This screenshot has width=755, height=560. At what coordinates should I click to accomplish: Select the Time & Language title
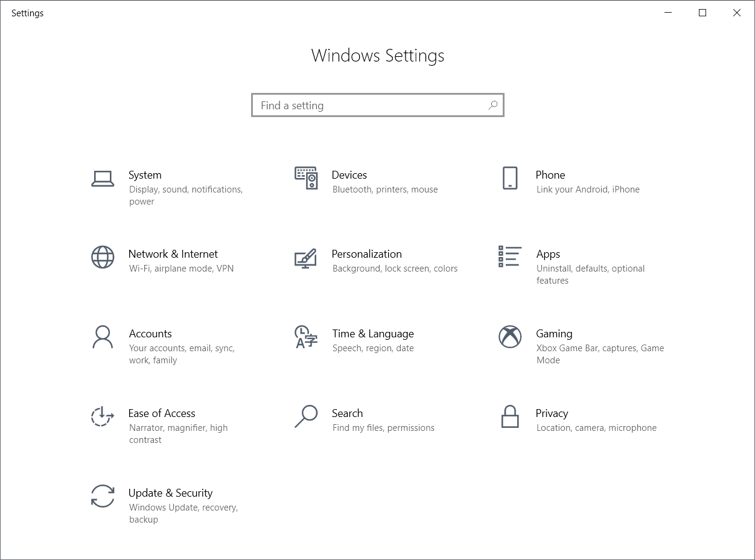click(373, 334)
